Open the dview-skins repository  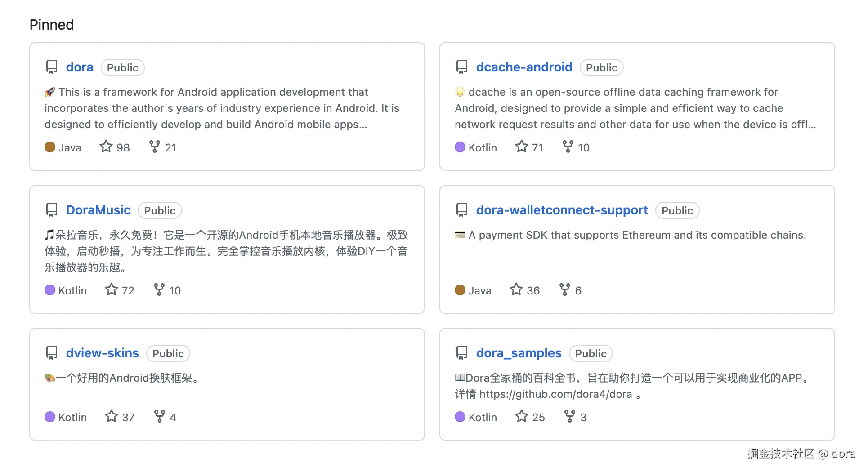pos(102,353)
